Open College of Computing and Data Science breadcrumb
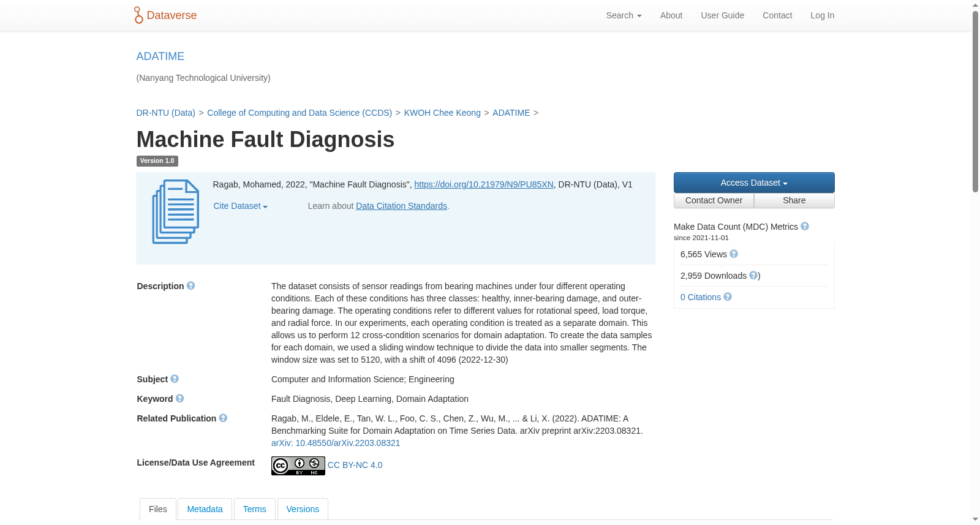The image size is (980, 525). [300, 113]
